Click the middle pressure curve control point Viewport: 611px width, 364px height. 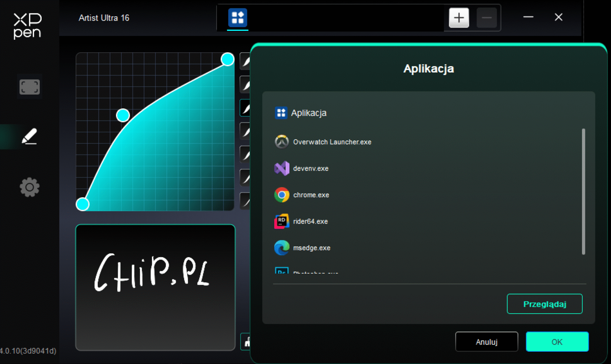[x=123, y=115]
